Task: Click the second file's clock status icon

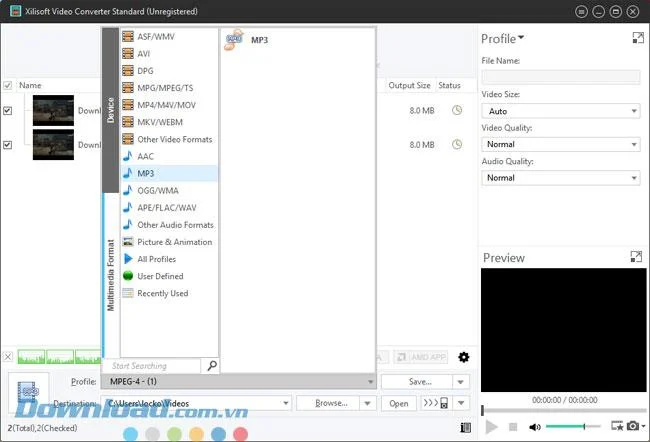Action: click(457, 144)
